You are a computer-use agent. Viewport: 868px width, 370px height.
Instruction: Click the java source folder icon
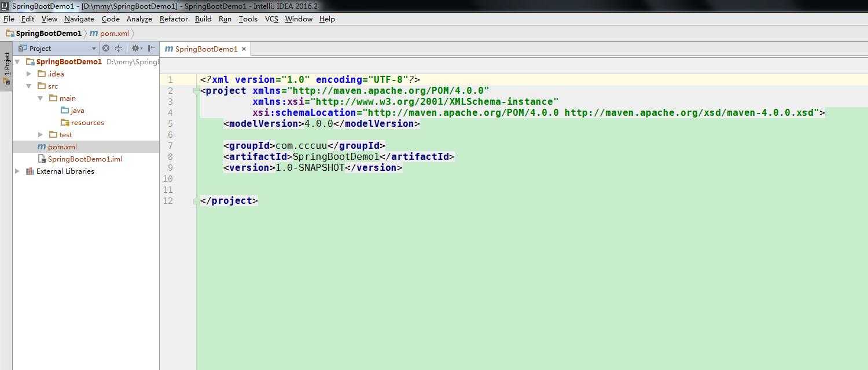(x=65, y=110)
